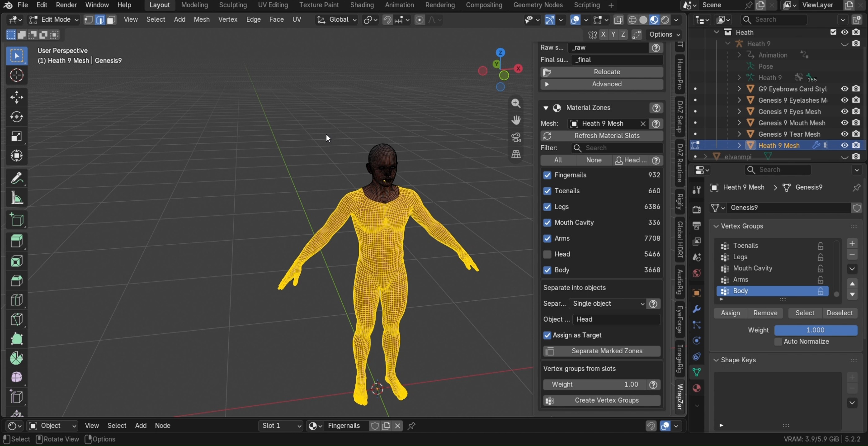Viewport: 868px width, 446px height.
Task: Enable face select mode
Action: (x=111, y=20)
